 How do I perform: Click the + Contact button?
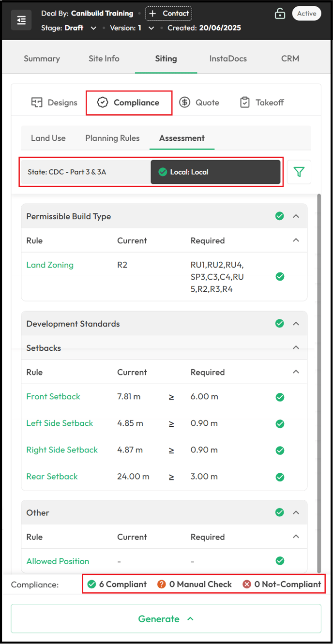point(168,14)
